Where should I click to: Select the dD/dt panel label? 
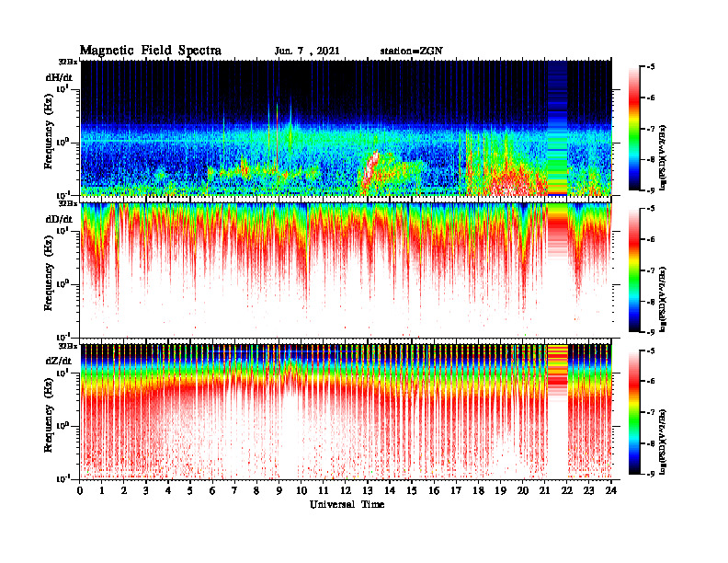click(59, 219)
